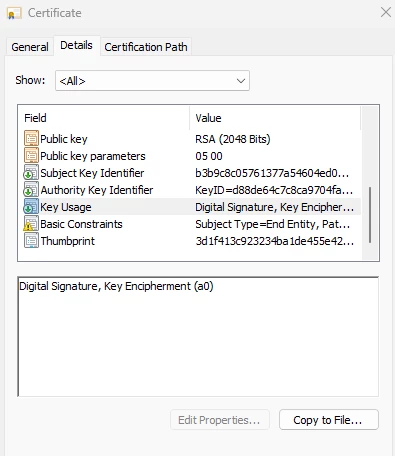395x456 pixels.
Task: Select the Public key row label
Action: 64,139
